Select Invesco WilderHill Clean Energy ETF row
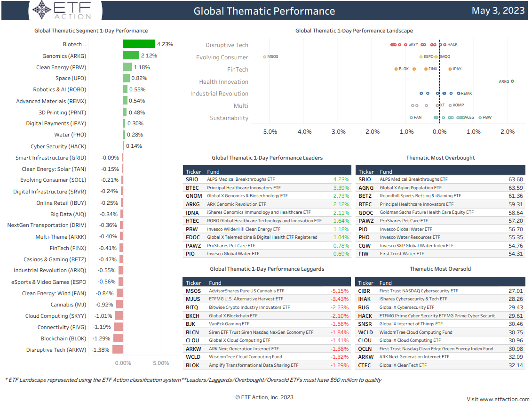Screen dimensions: 532x403 coord(267,229)
